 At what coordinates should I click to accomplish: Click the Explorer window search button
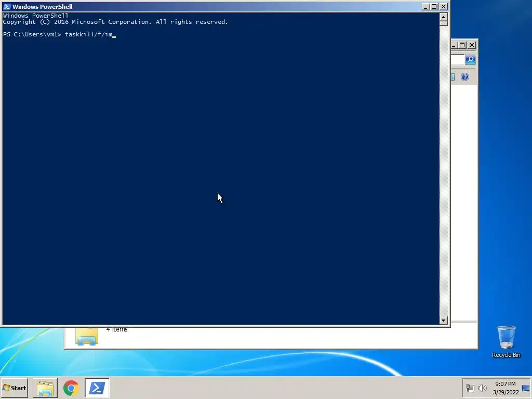pos(470,60)
